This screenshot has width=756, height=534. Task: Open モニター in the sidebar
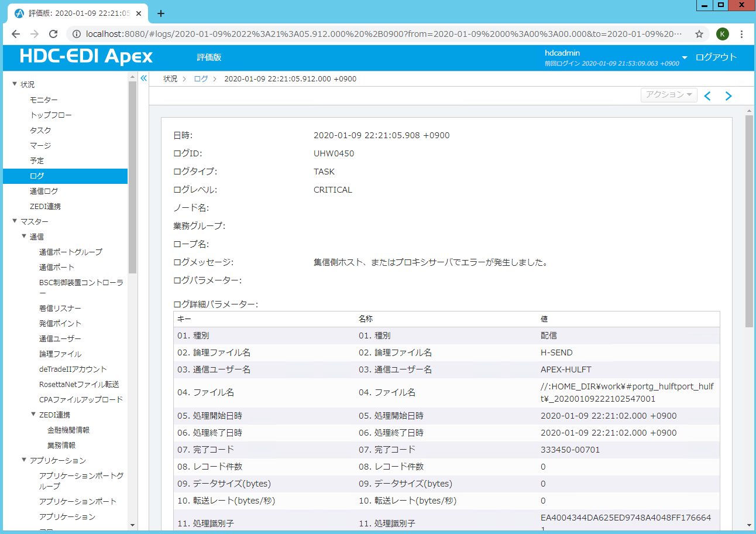pos(44,100)
